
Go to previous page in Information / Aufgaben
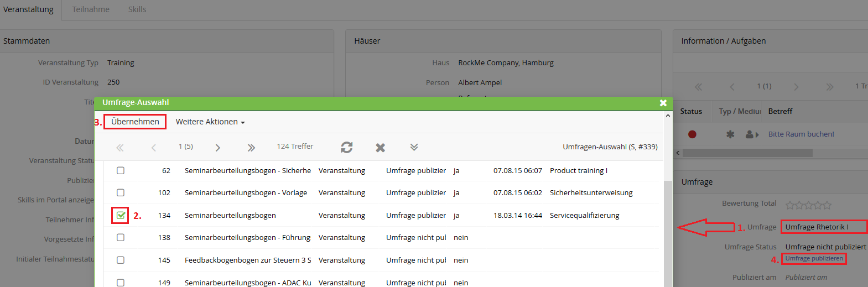point(732,87)
